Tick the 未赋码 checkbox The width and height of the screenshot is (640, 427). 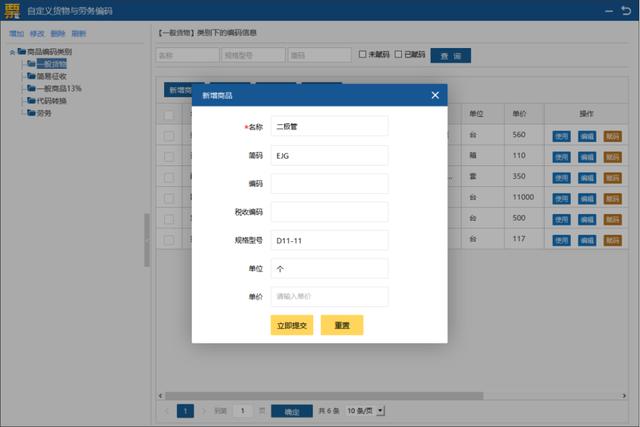coord(363,54)
